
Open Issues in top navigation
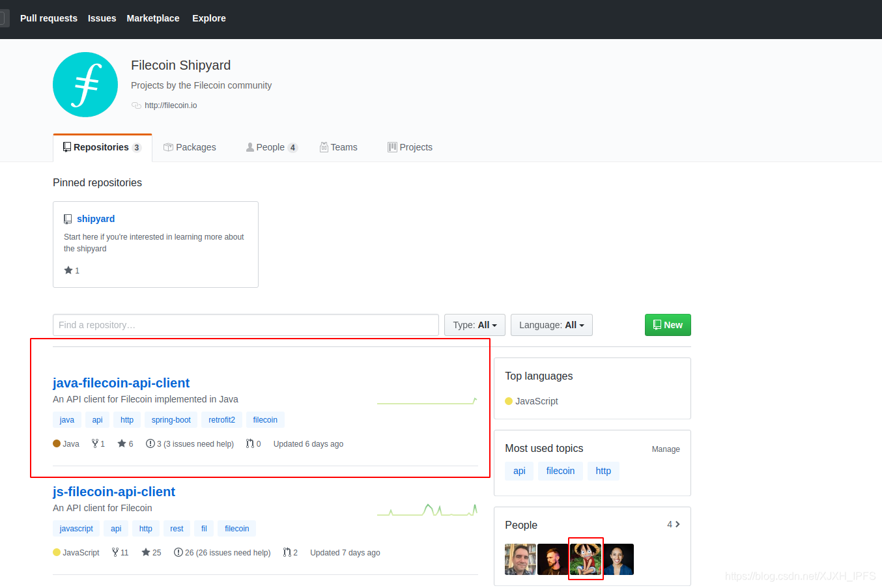tap(102, 18)
